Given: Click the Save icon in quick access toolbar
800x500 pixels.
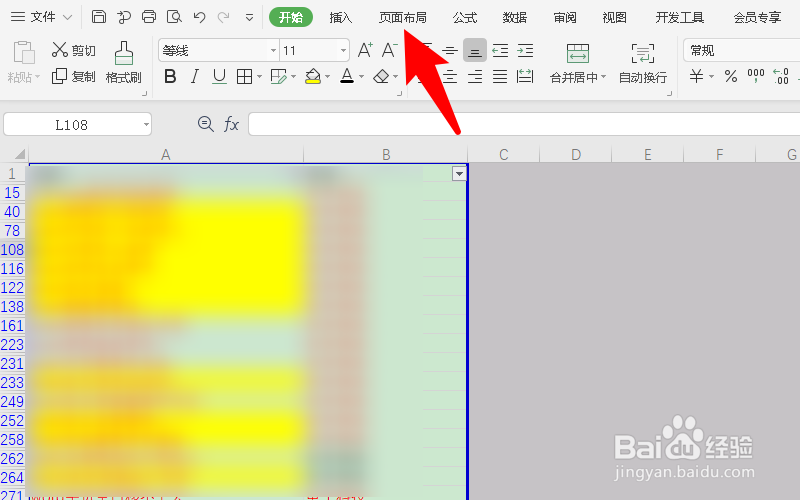Looking at the screenshot, I should pyautogui.click(x=98, y=17).
